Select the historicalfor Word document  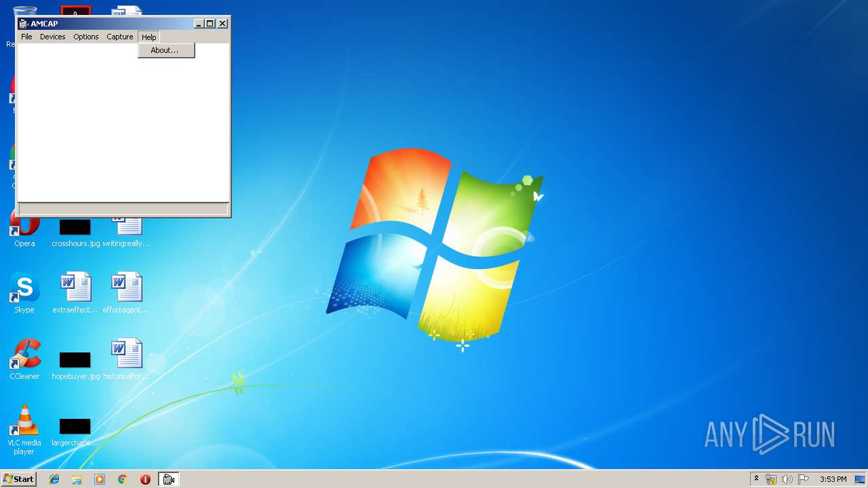click(126, 360)
